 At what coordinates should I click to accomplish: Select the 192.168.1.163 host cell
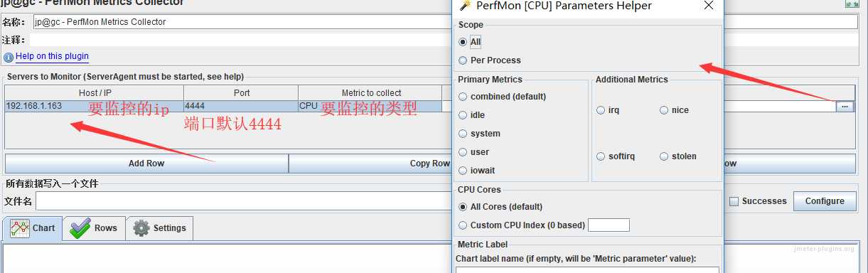pyautogui.click(x=94, y=106)
